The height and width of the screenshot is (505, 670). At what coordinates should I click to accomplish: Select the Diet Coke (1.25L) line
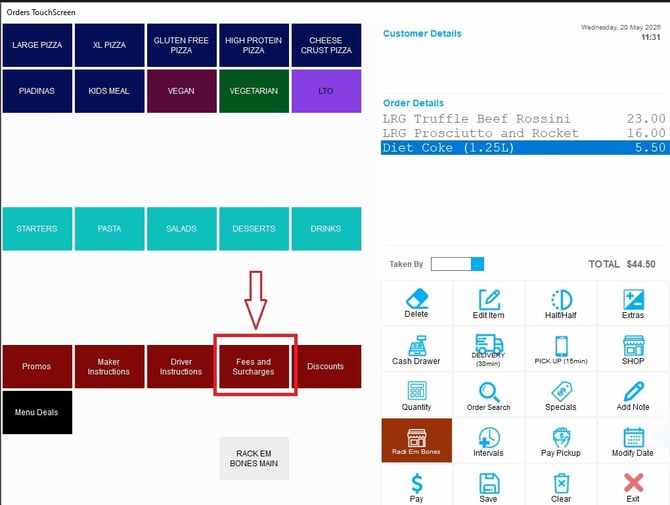(x=525, y=148)
